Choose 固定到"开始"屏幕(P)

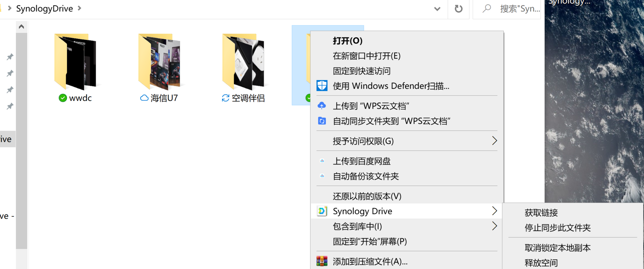(407, 241)
